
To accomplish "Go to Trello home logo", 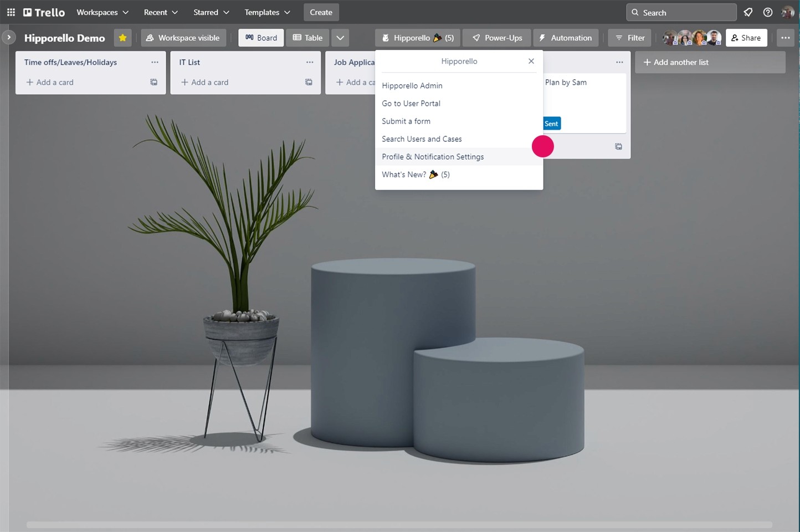I will (44, 12).
